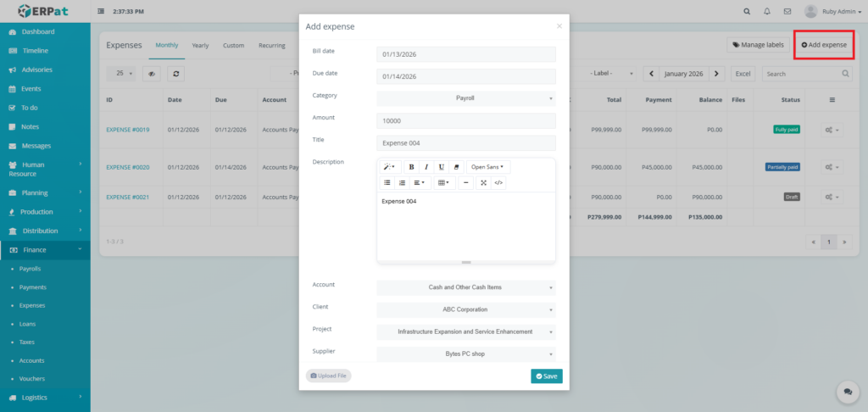Close the Add expense dialog
Screen dimensions: 868x412
pyautogui.click(x=559, y=26)
